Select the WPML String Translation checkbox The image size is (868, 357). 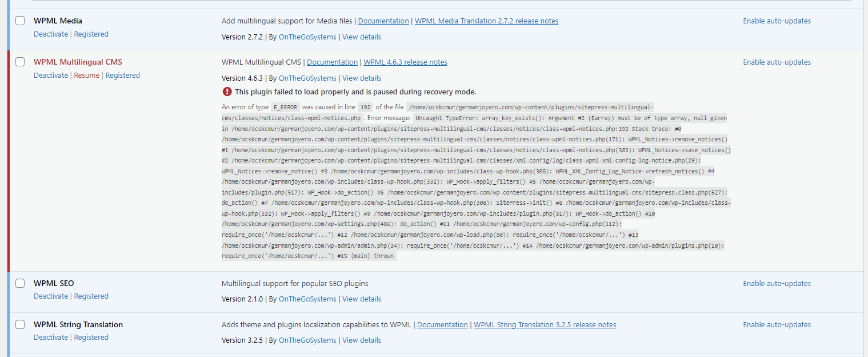(x=20, y=324)
